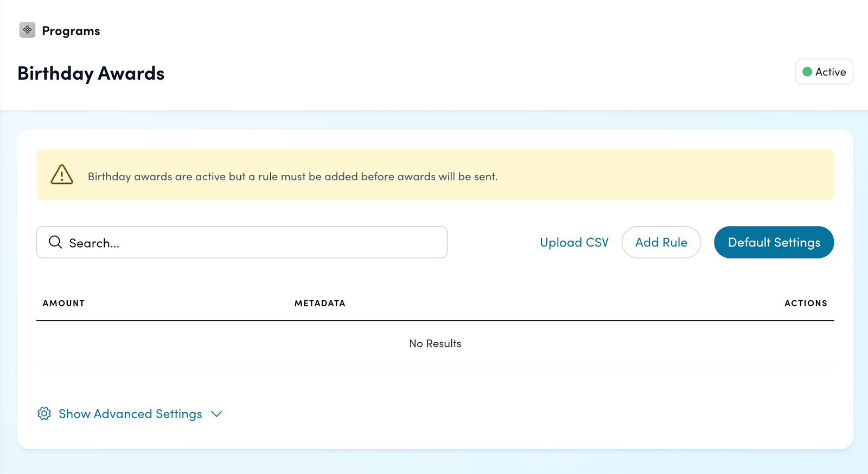
Task: Open Default Settings
Action: [774, 242]
